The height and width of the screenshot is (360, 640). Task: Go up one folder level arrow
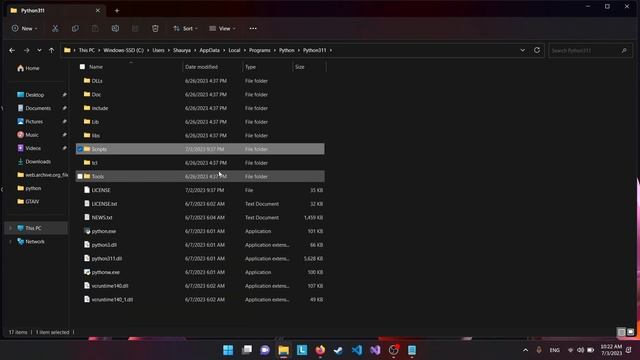51,50
